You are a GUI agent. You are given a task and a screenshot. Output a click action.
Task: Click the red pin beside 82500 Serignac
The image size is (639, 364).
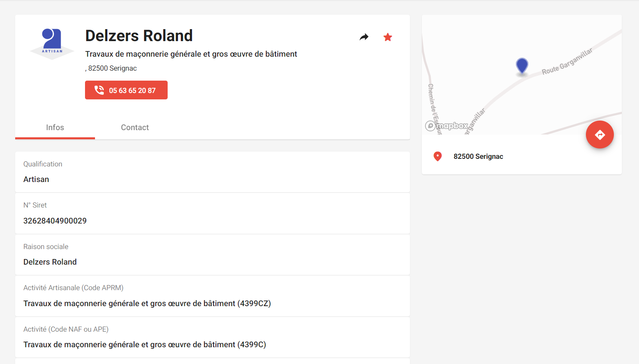click(x=437, y=156)
